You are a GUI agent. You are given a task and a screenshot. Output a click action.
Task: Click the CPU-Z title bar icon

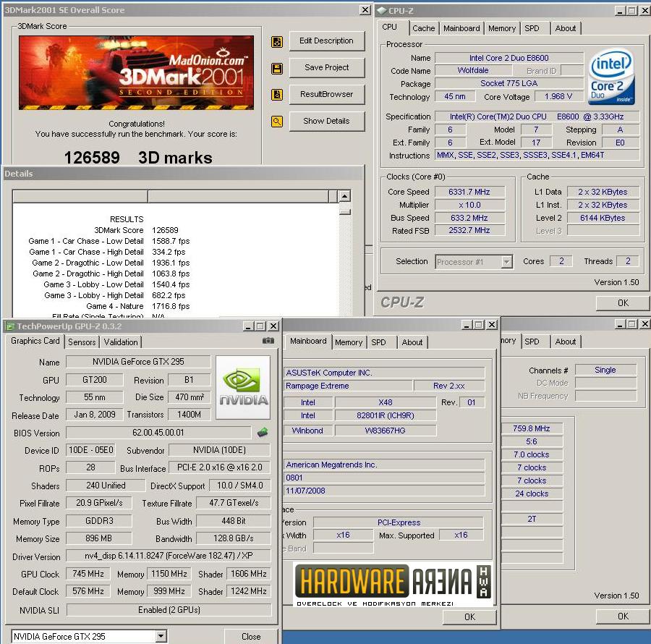382,10
